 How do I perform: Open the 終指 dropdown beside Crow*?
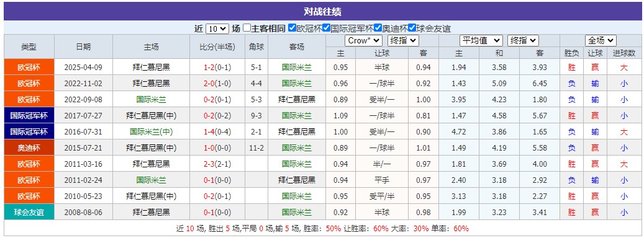click(403, 40)
